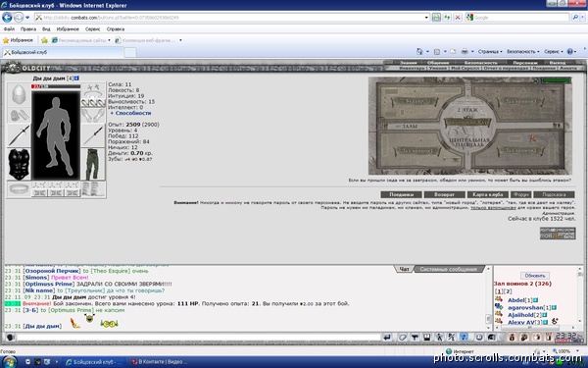This screenshot has height=368, width=588.
Task: Open the Избранное menu in menu bar
Action: (x=68, y=28)
